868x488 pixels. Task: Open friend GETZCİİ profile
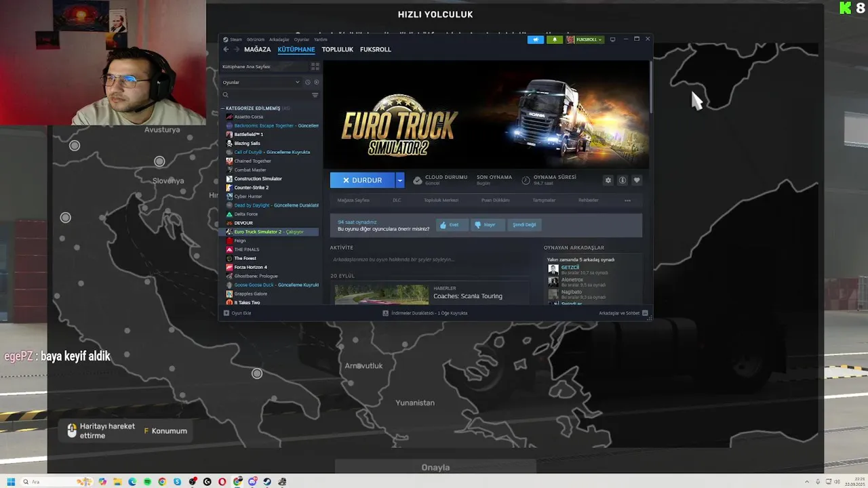coord(570,267)
